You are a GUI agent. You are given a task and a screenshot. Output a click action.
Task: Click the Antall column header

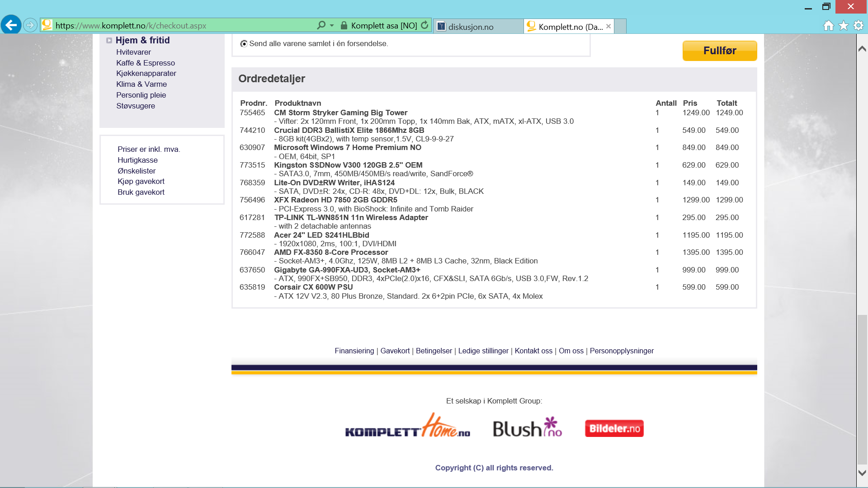tap(666, 103)
